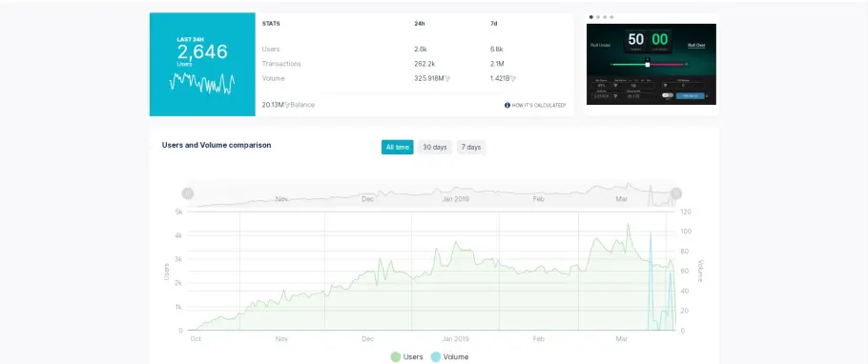Image resolution: width=868 pixels, height=364 pixels.
Task: Select the second carousel dot
Action: point(598,17)
